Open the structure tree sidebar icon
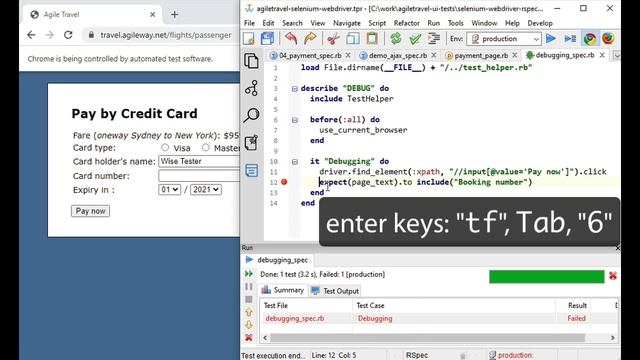This screenshot has height=360, width=640. pyautogui.click(x=251, y=88)
